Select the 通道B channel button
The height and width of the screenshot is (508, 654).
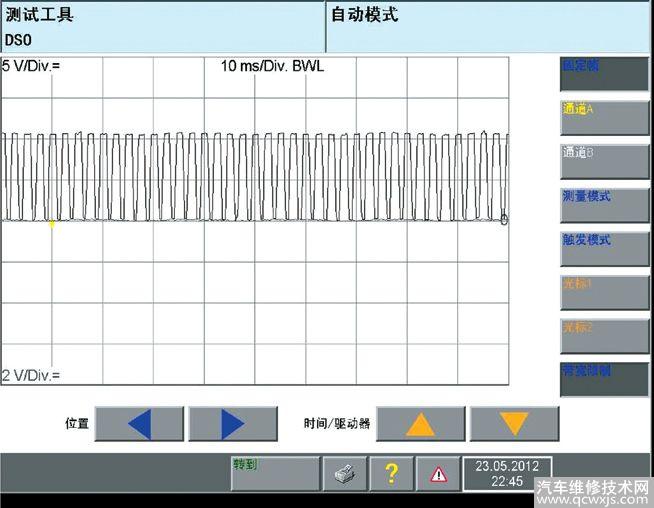(x=604, y=162)
